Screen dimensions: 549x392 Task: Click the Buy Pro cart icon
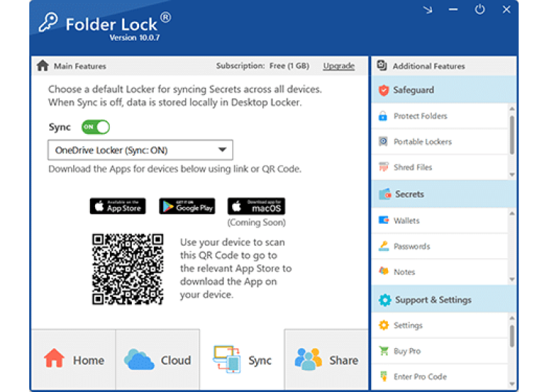coord(383,351)
